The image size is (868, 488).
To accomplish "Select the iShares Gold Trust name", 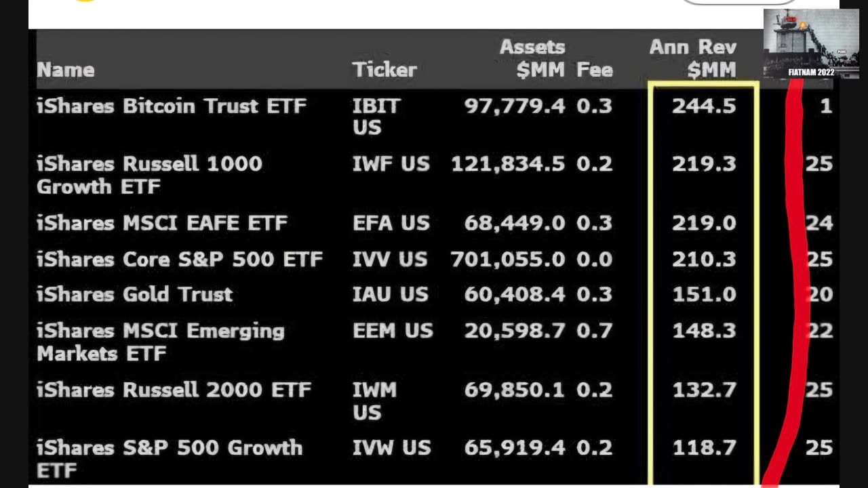I will point(135,294).
